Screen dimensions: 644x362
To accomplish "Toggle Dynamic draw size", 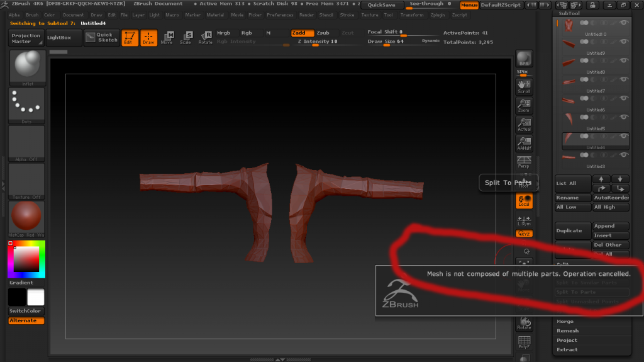I will 430,41.
